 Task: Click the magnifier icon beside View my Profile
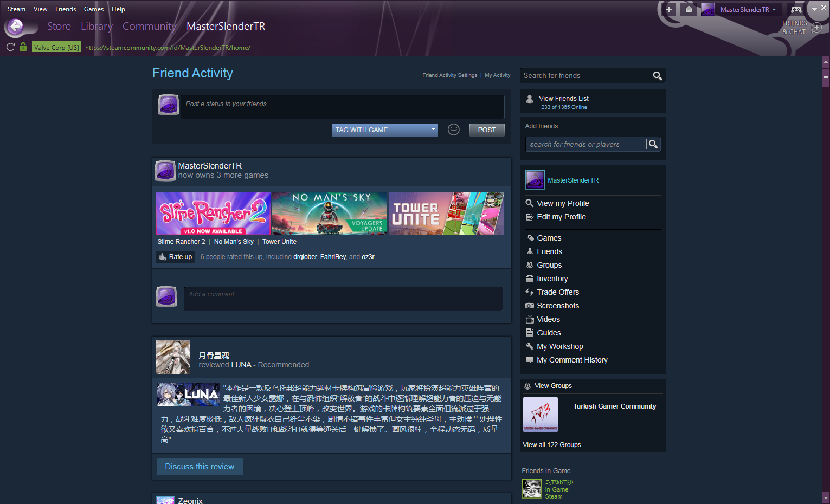530,203
